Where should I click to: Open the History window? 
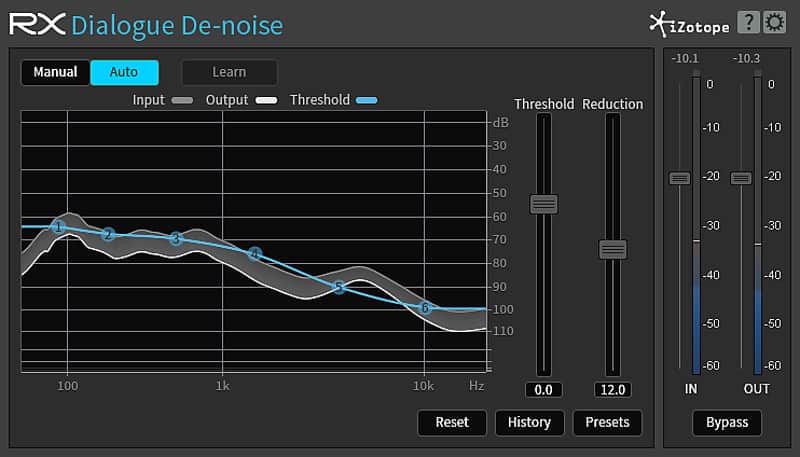pos(530,422)
